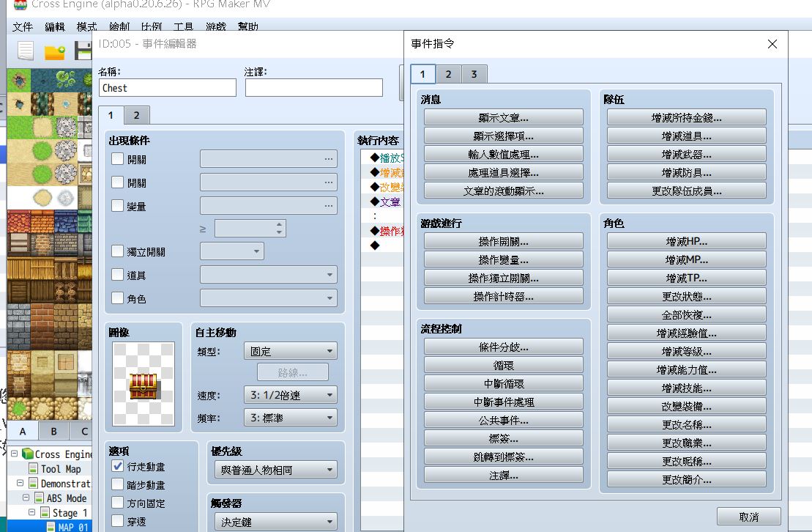The image size is (812, 532).
Task: Click the 輸入數值處理... button
Action: click(x=503, y=154)
